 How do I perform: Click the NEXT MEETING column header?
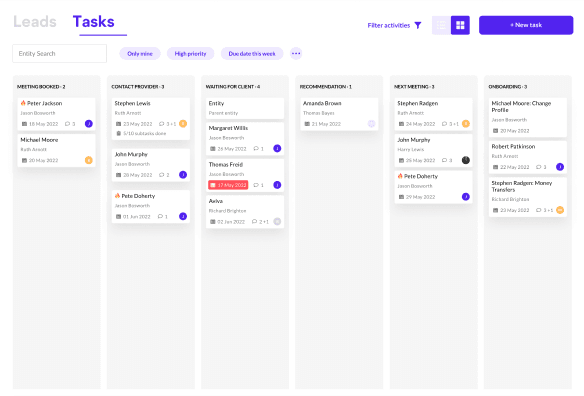(414, 87)
